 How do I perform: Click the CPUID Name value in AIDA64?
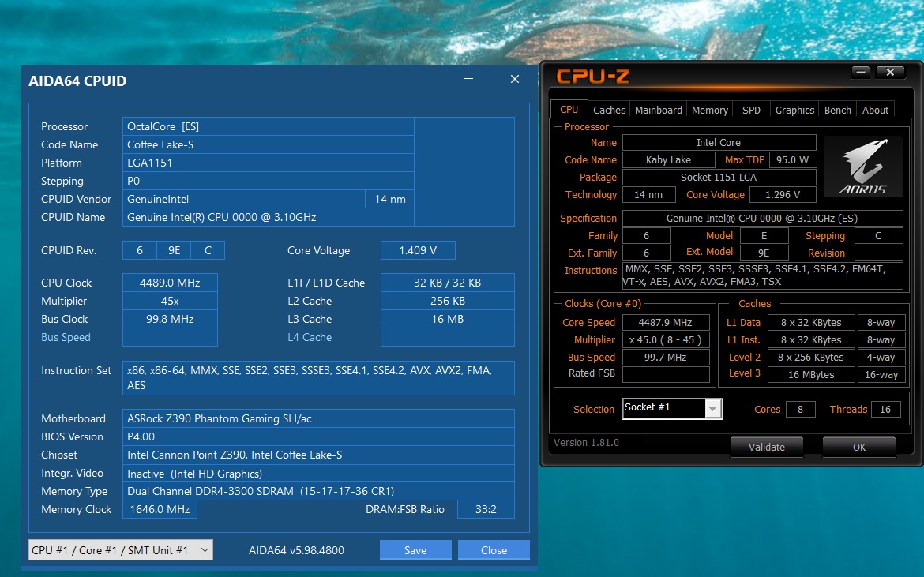tap(269, 217)
